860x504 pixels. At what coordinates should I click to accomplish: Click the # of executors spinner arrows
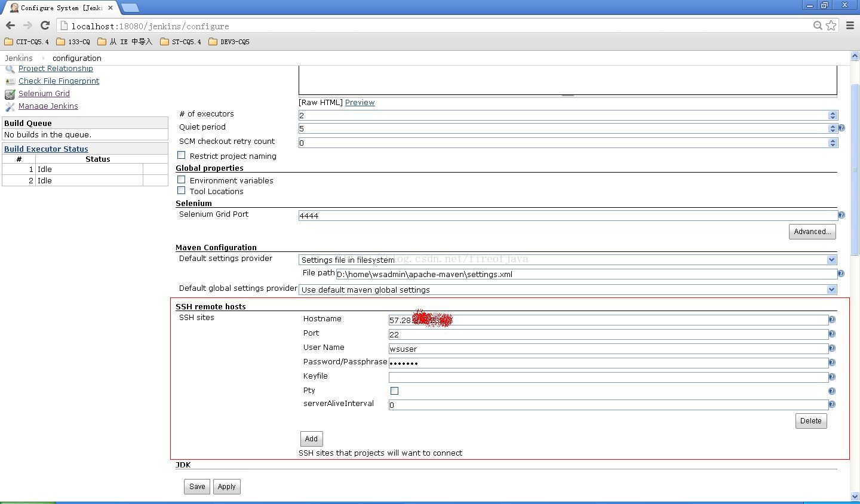(833, 115)
